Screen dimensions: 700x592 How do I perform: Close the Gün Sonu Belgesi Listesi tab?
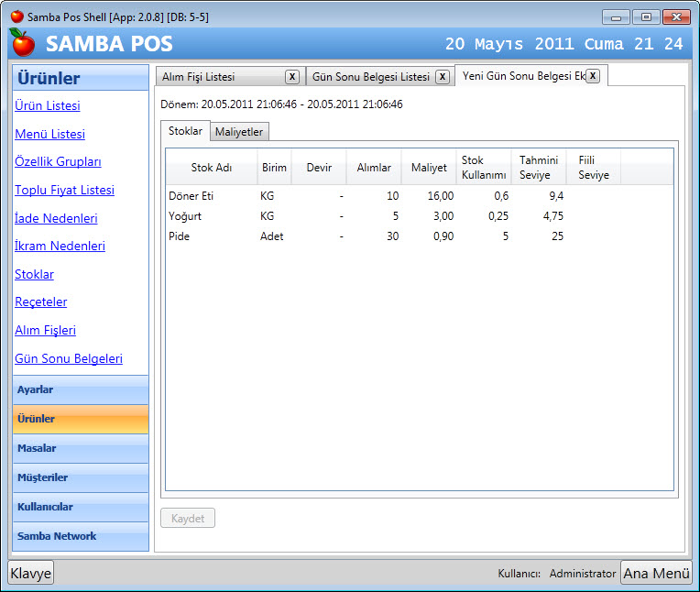pyautogui.click(x=442, y=77)
